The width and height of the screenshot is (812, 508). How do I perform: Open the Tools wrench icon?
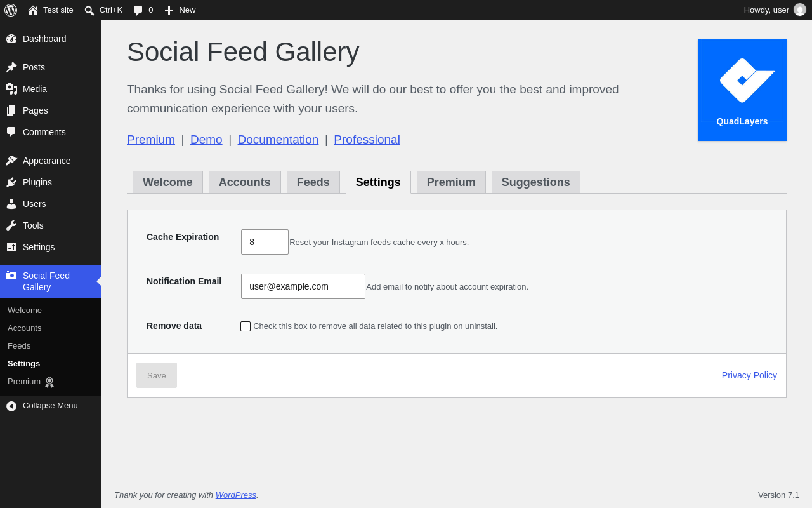coord(11,225)
